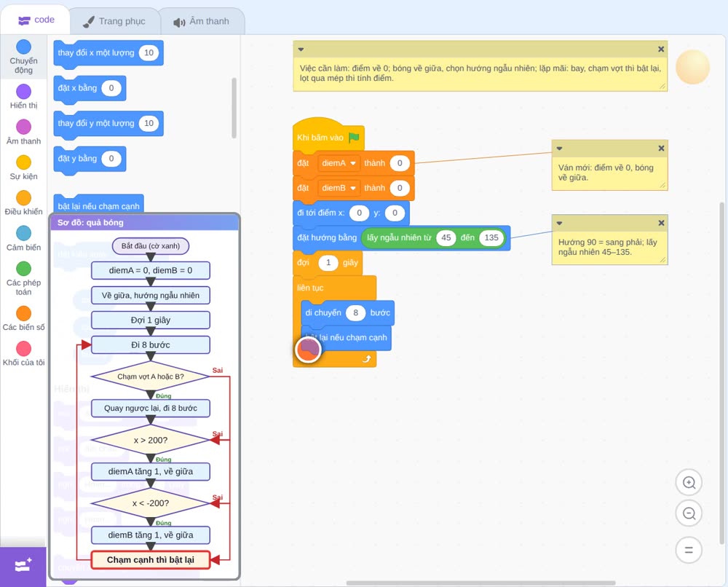Viewport: 728px width, 587px height.
Task: Switch to the code tab
Action: (x=36, y=20)
